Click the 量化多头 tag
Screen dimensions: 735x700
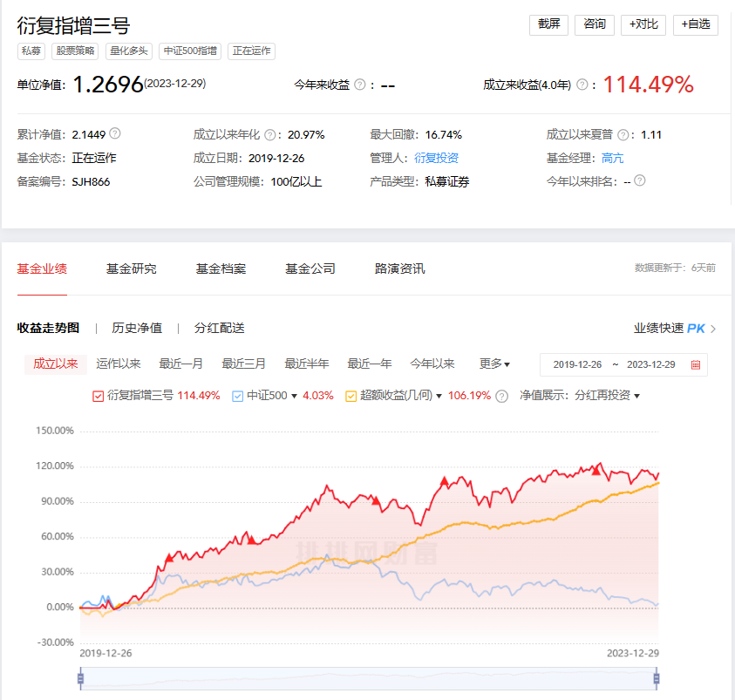click(x=129, y=51)
